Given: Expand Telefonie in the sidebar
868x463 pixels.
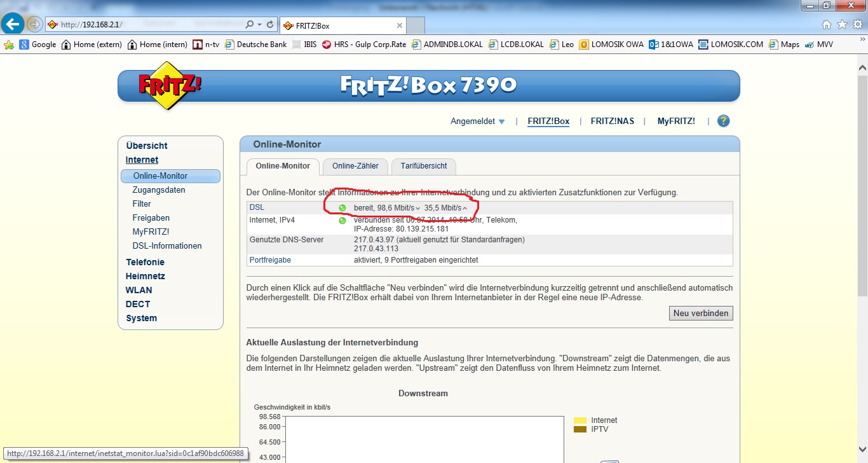Looking at the screenshot, I should (145, 262).
